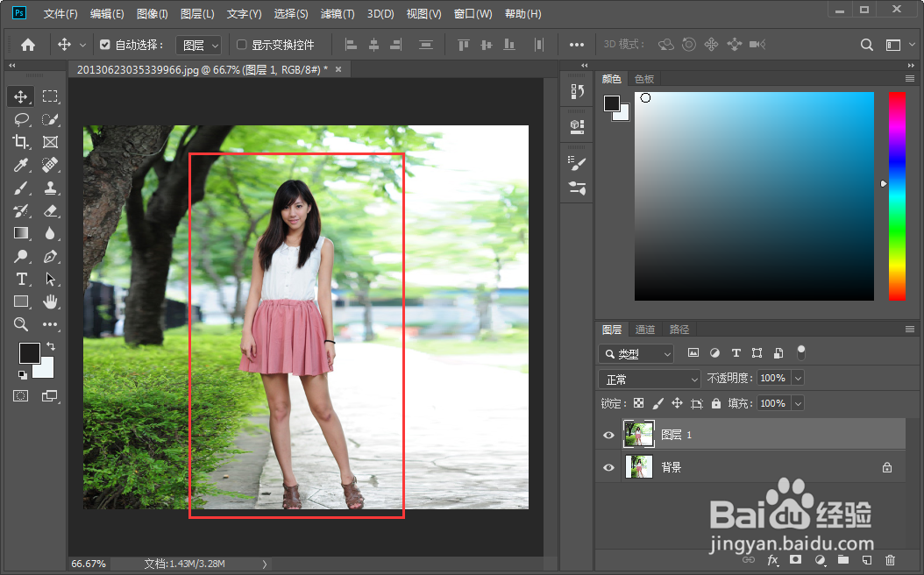
Task: Expand the 填充 fill slider arrow
Action: click(x=798, y=403)
